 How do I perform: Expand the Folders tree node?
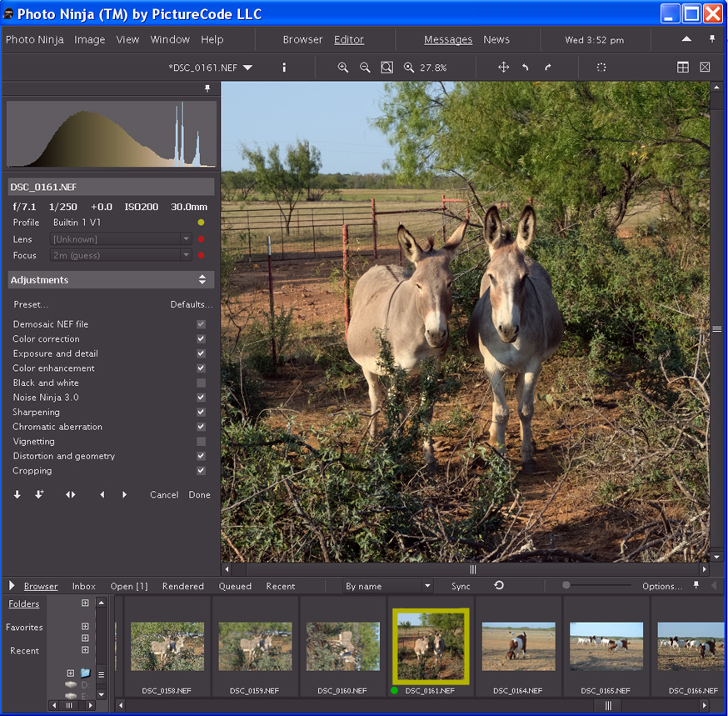85,603
